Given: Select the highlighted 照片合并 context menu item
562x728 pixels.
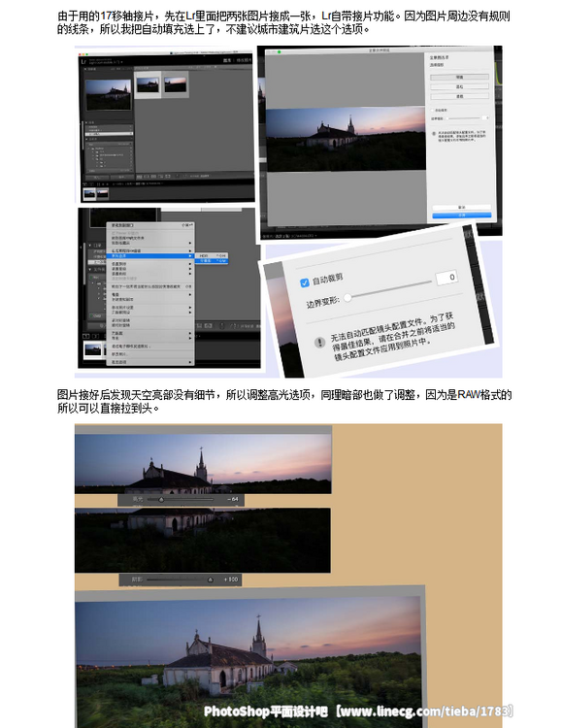Looking at the screenshot, I should (x=150, y=256).
